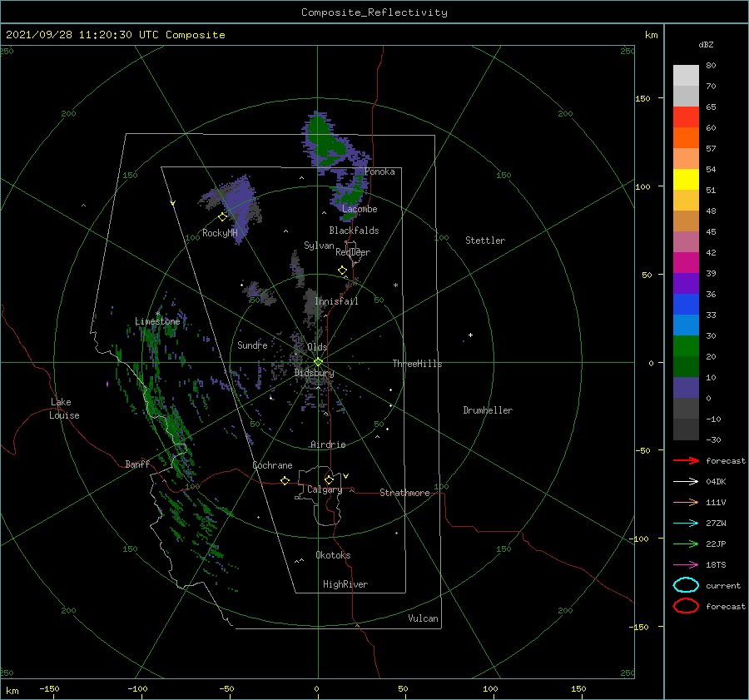
Task: Select the 39-42 dBZ magenta swatch
Action: (686, 263)
